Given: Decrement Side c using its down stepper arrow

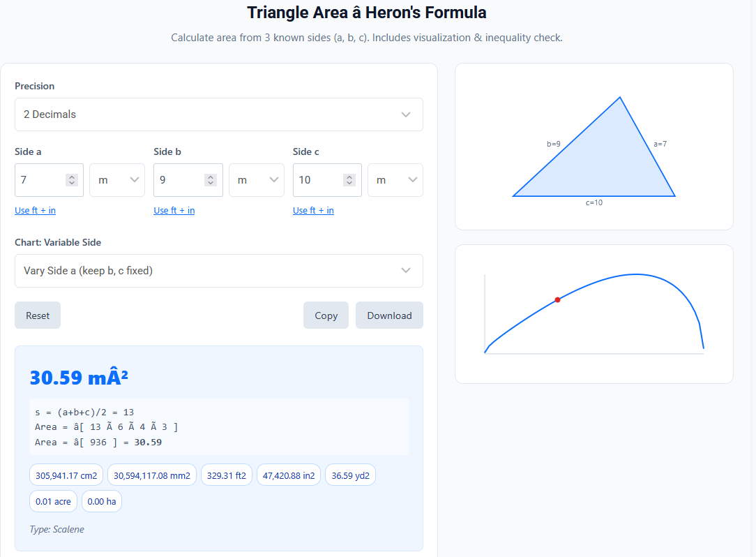Looking at the screenshot, I should point(349,184).
